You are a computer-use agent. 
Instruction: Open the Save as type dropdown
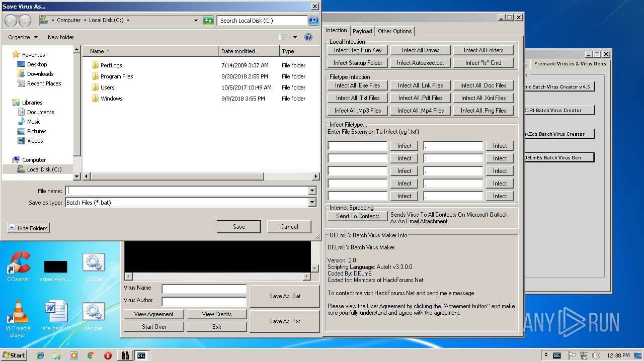click(312, 203)
